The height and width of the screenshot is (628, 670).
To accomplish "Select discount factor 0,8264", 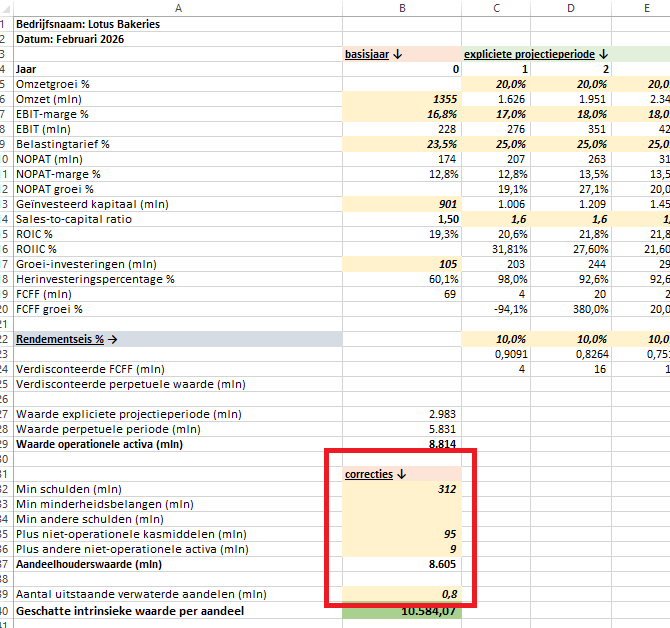I will 571,354.
